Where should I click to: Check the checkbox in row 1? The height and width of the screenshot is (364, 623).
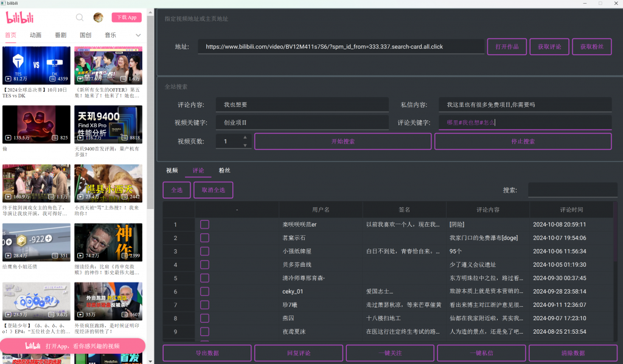click(x=204, y=224)
